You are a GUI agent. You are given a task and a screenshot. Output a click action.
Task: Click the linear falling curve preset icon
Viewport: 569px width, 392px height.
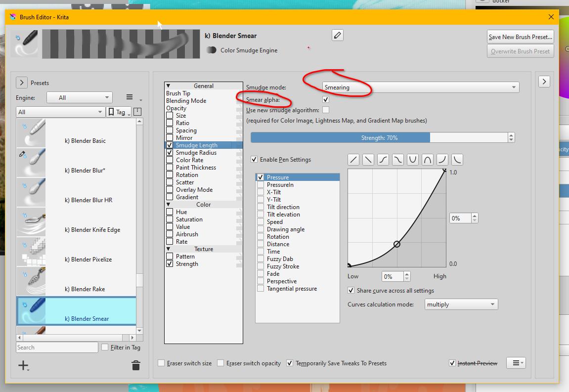point(368,160)
